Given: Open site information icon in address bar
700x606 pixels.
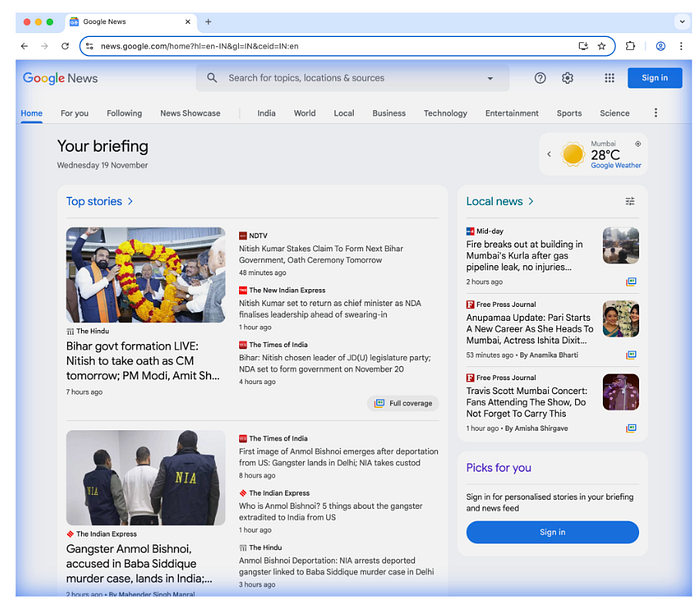Looking at the screenshot, I should coord(90,46).
